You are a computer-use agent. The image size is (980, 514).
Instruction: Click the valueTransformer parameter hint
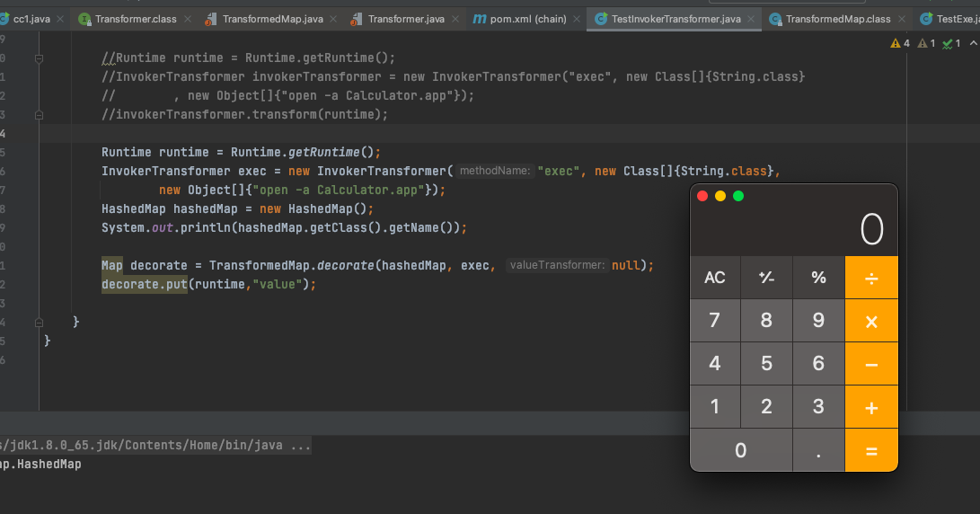coord(557,265)
